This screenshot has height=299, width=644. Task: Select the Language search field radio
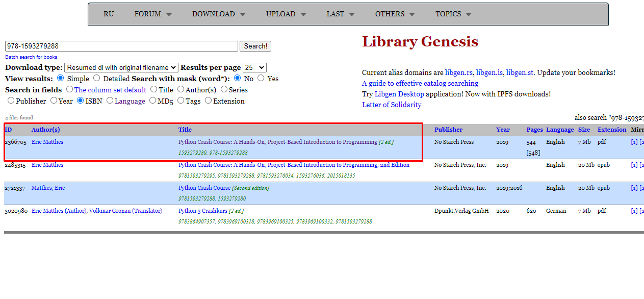[x=110, y=101]
